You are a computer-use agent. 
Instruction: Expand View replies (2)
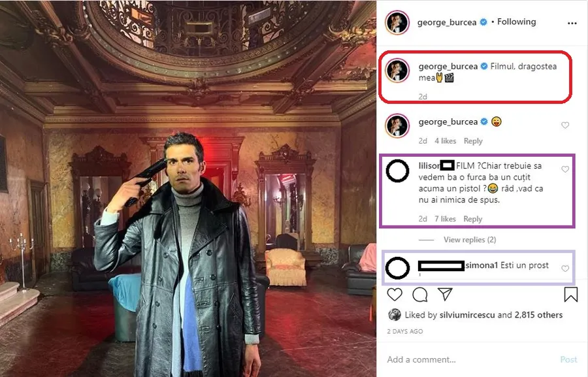470,240
